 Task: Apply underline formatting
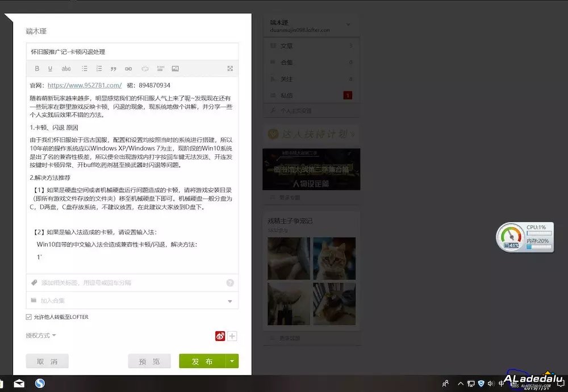[x=49, y=68]
